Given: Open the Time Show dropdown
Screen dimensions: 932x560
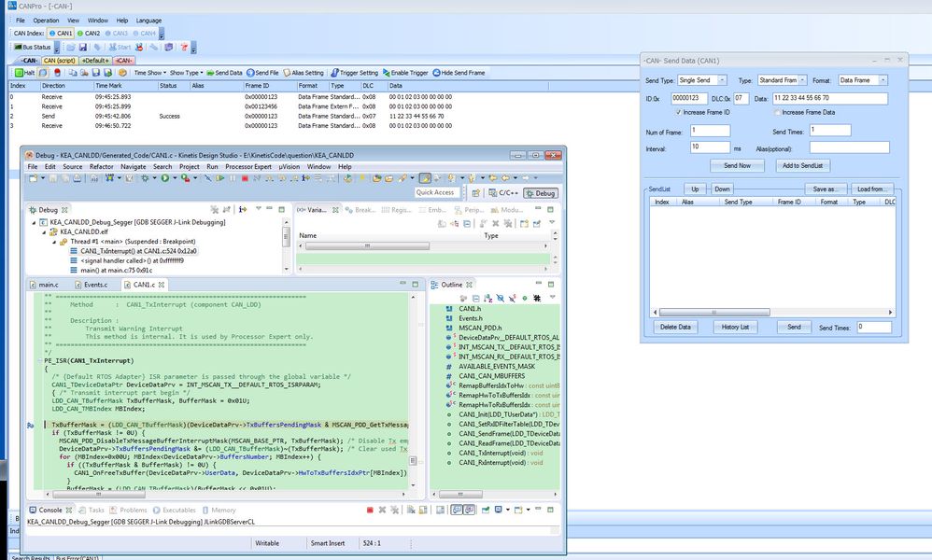Looking at the screenshot, I should [149, 73].
